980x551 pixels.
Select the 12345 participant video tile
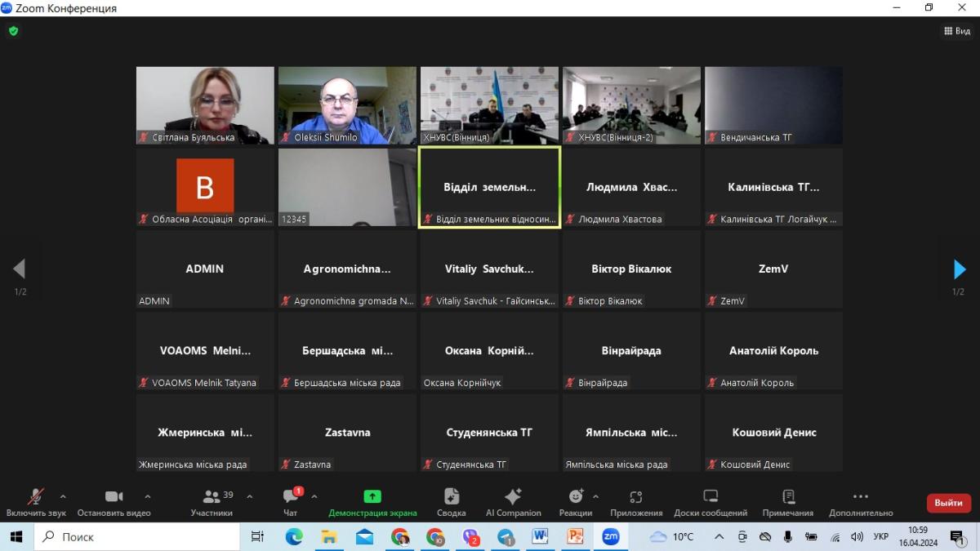click(347, 187)
